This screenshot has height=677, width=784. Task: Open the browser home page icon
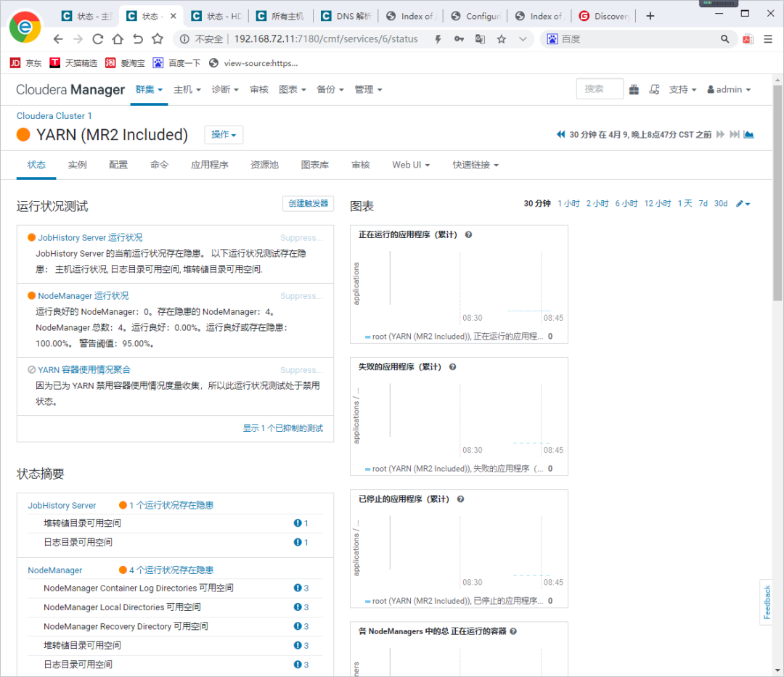tap(118, 39)
